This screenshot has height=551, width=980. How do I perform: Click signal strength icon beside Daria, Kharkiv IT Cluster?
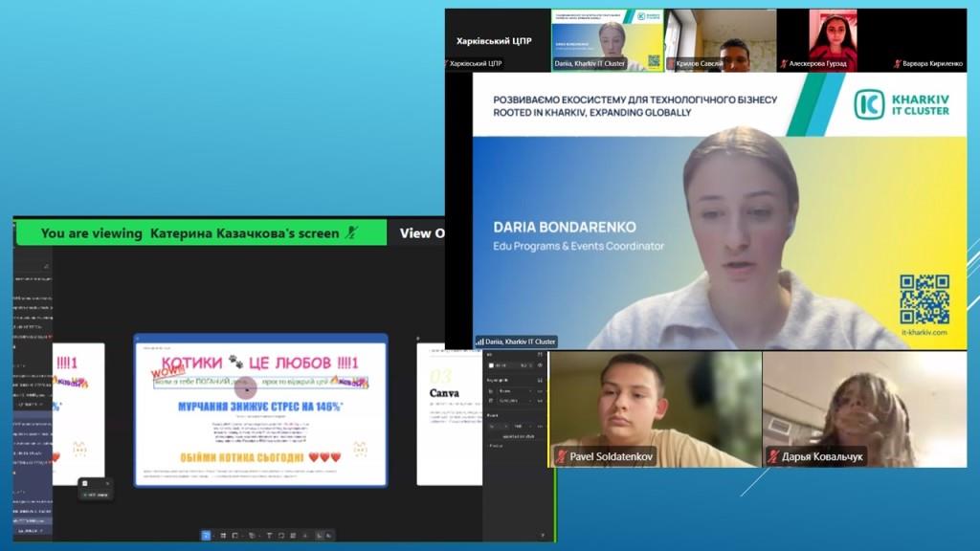[x=479, y=342]
